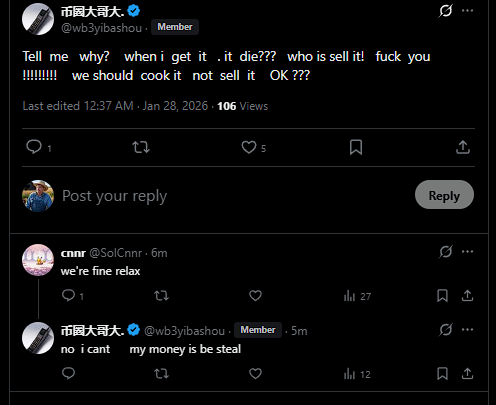
Task: Like the main post with 5 likes
Action: click(x=249, y=147)
